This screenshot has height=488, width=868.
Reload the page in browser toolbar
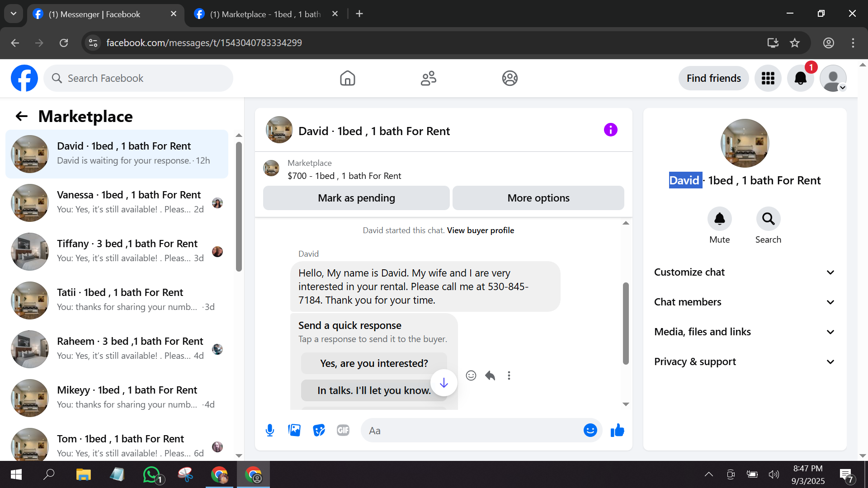[x=64, y=43]
